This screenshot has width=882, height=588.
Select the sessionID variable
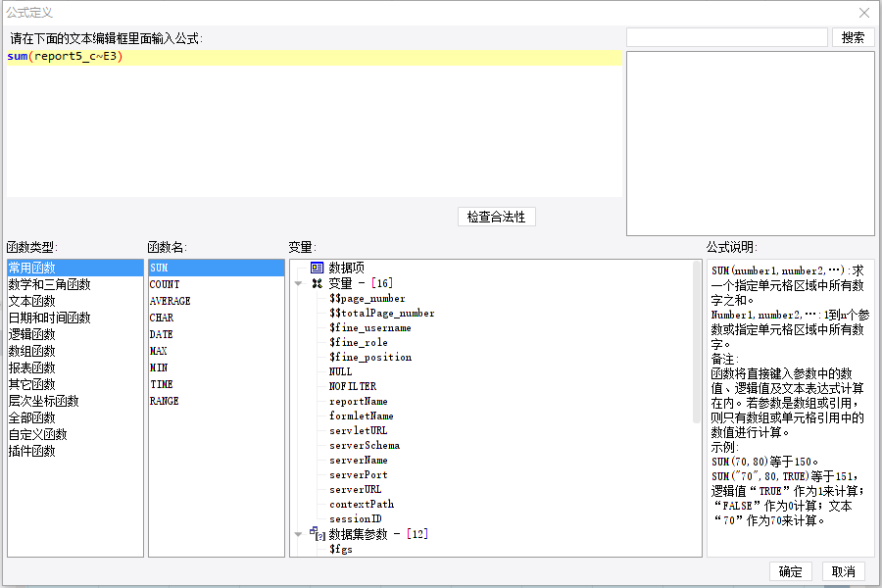coord(356,518)
